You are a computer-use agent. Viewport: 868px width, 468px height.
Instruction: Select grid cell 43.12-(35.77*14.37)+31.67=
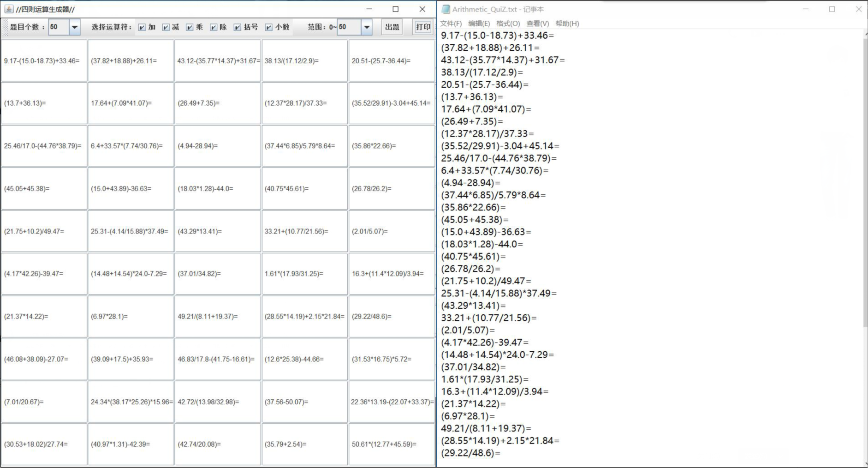[218, 60]
